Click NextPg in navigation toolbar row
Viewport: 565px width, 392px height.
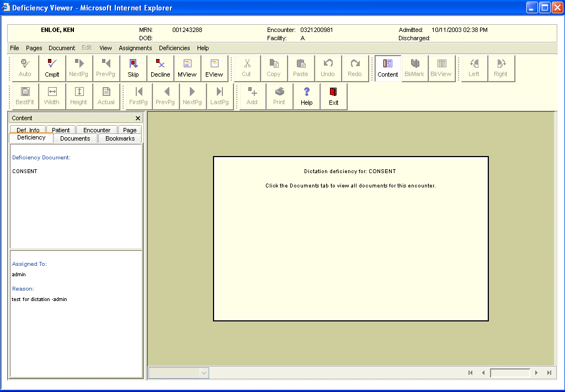coord(193,96)
